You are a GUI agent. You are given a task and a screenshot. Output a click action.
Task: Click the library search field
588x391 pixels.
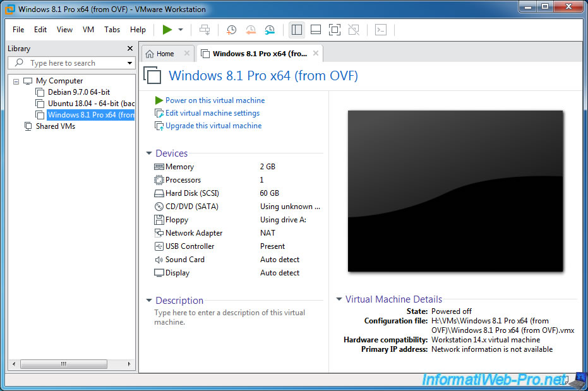coord(71,63)
